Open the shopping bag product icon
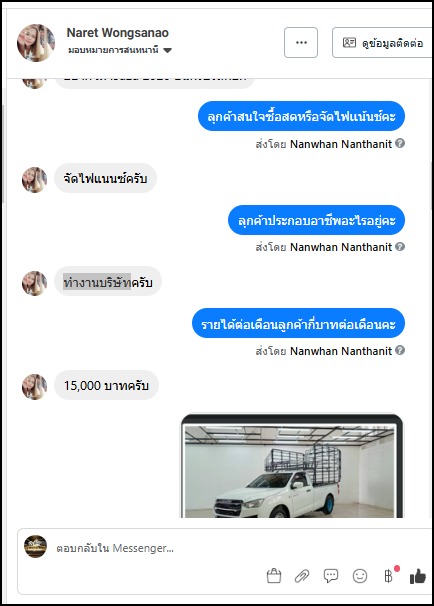 click(274, 576)
